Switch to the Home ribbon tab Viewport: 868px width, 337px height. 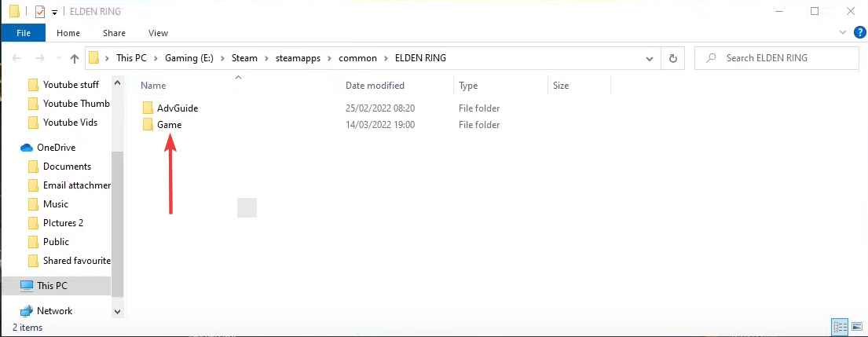pyautogui.click(x=68, y=33)
